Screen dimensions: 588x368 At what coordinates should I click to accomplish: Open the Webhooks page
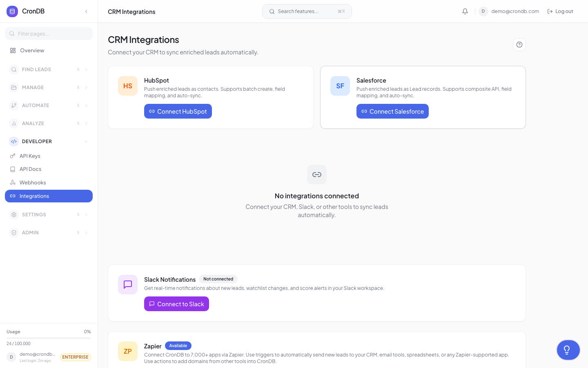[x=49, y=183]
